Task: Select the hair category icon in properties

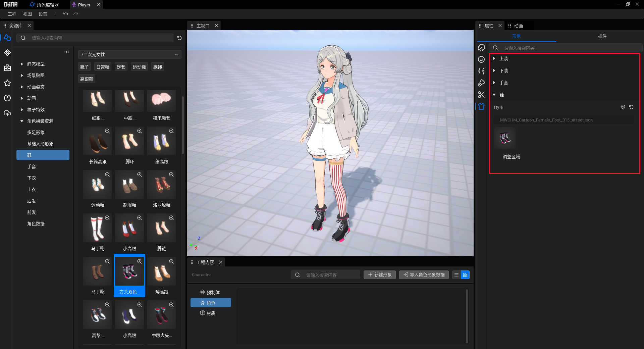Action: pos(481,48)
